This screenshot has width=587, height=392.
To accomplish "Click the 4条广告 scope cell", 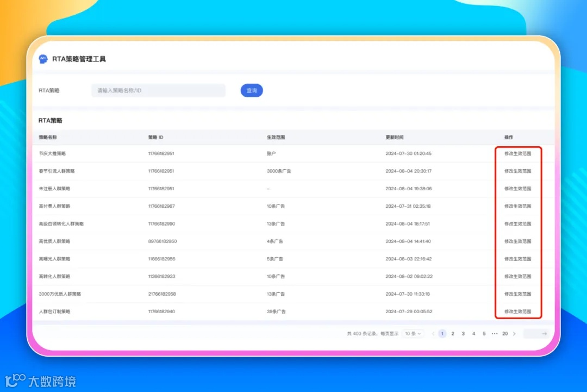I will [275, 241].
